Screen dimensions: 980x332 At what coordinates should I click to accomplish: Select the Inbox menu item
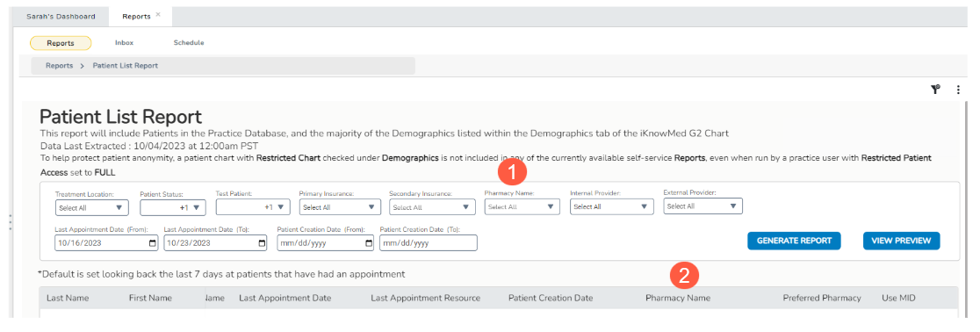(124, 43)
